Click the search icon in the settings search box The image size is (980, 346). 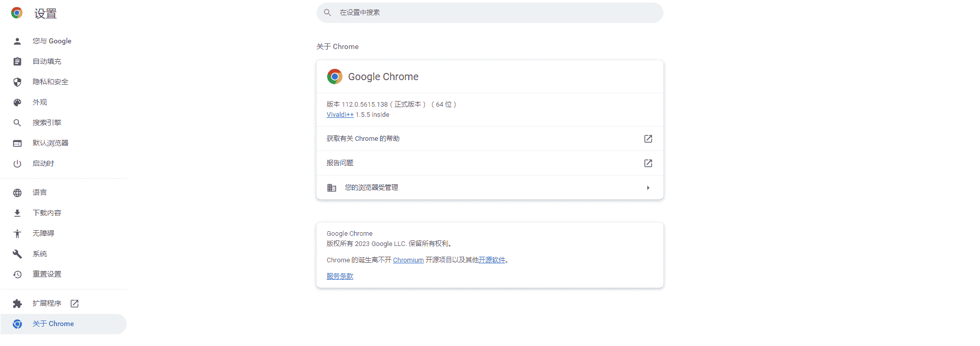(328, 13)
